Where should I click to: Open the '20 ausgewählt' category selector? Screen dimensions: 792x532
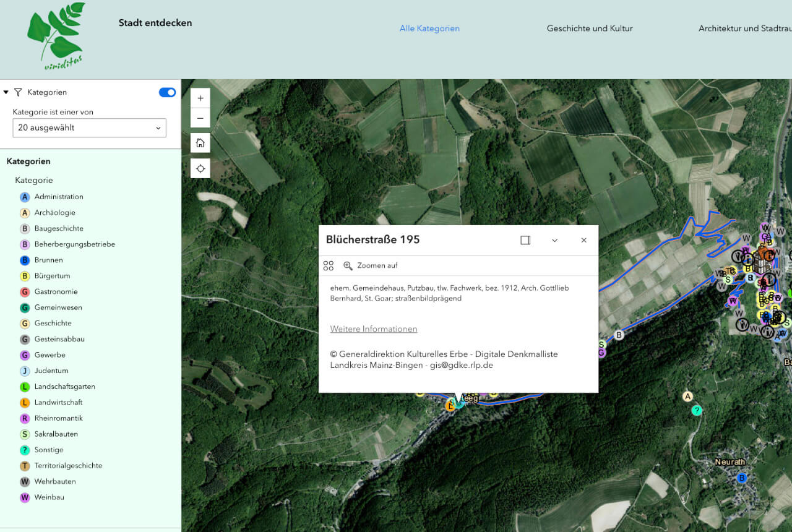[89, 127]
